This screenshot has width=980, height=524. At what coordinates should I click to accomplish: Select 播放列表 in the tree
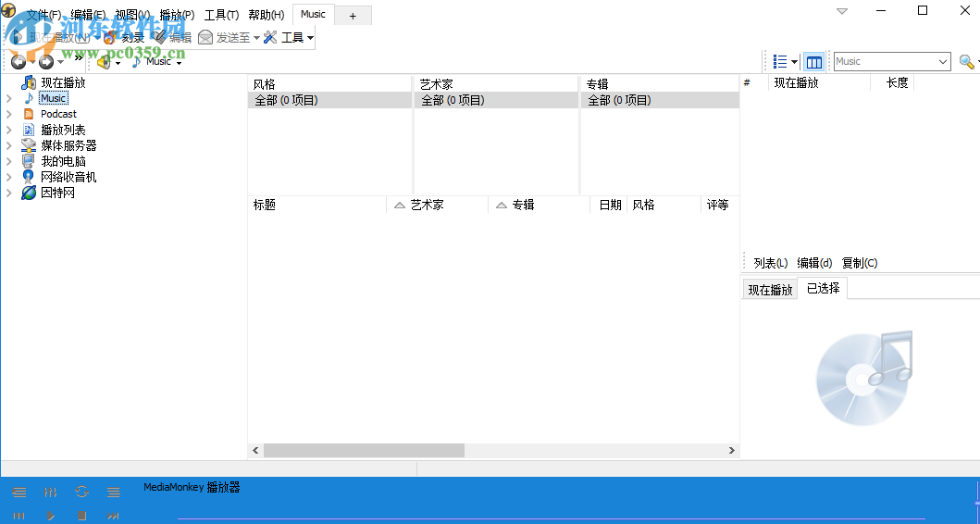[63, 130]
